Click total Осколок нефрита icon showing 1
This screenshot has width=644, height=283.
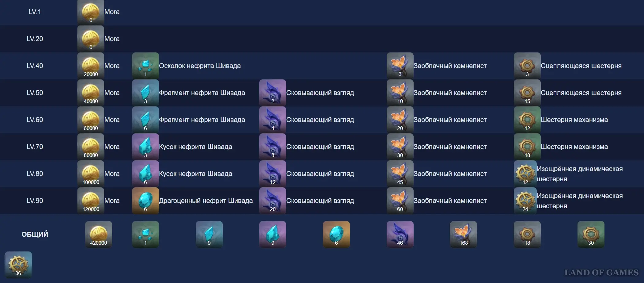click(146, 235)
